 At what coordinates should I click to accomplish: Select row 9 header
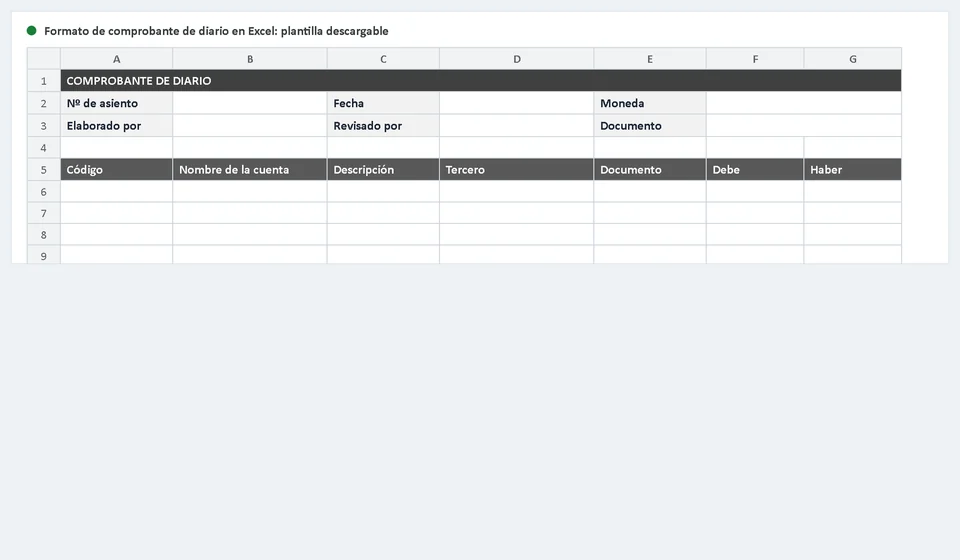(43, 255)
